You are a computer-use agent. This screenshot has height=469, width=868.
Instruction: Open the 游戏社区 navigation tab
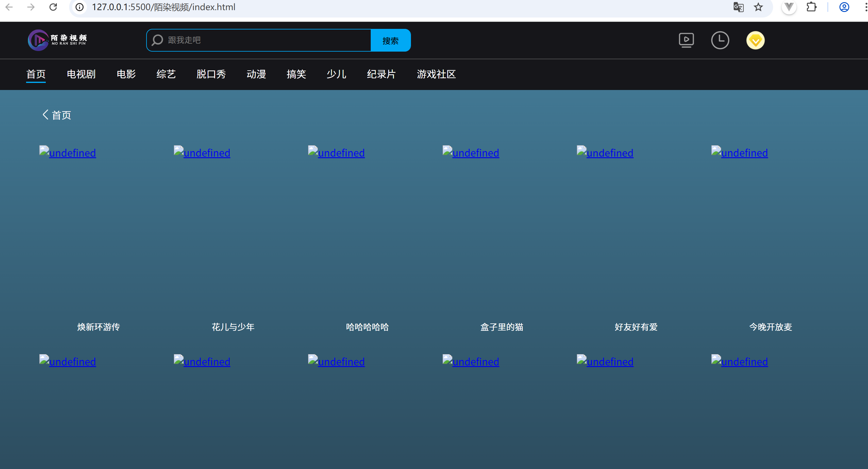(436, 74)
